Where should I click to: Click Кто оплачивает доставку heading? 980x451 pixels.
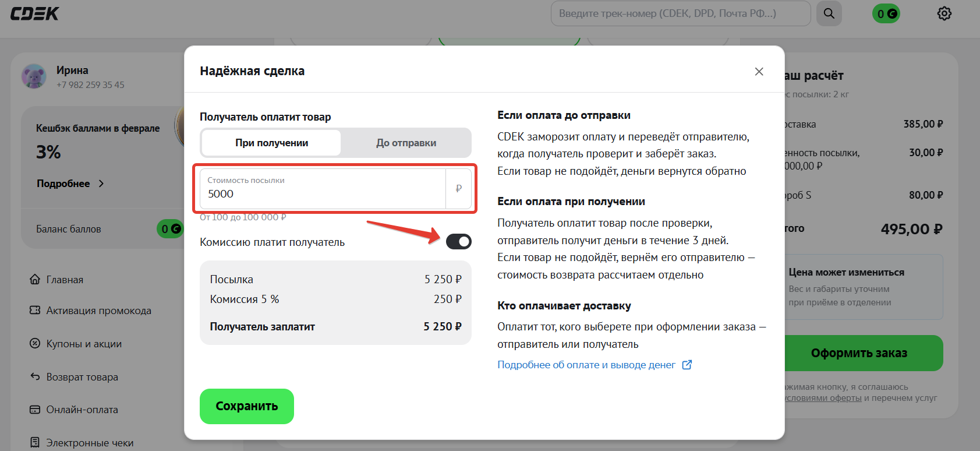[x=564, y=306]
